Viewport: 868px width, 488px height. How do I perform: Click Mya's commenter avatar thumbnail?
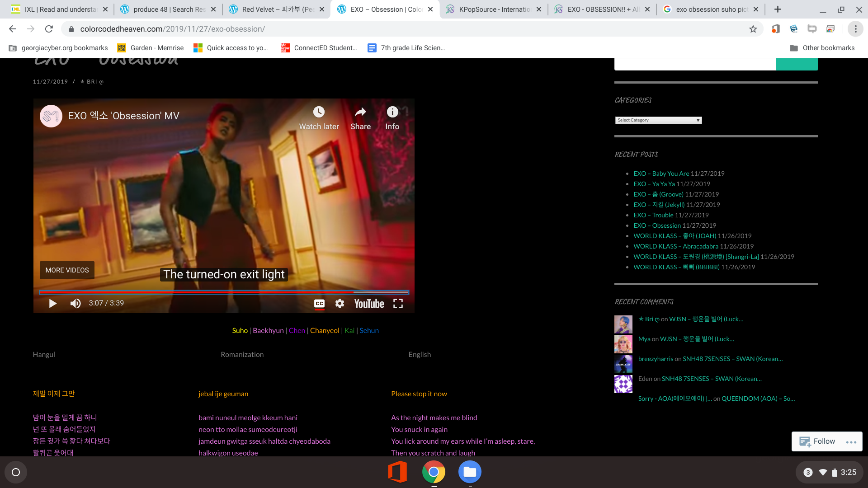coord(623,344)
